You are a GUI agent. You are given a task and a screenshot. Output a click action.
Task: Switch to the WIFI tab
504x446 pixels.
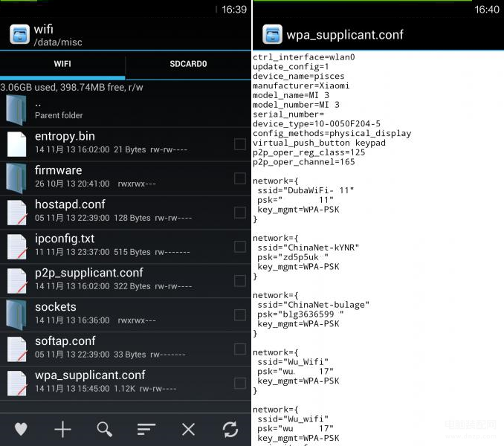[x=62, y=64]
